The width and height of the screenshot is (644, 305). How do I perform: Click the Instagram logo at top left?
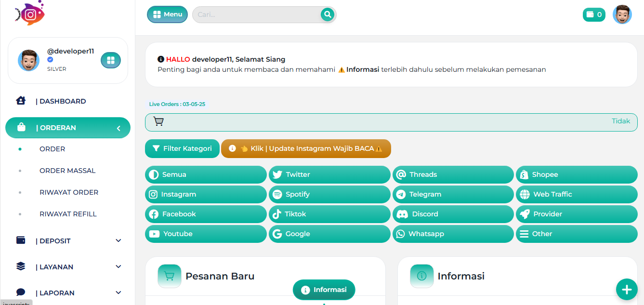click(x=30, y=13)
